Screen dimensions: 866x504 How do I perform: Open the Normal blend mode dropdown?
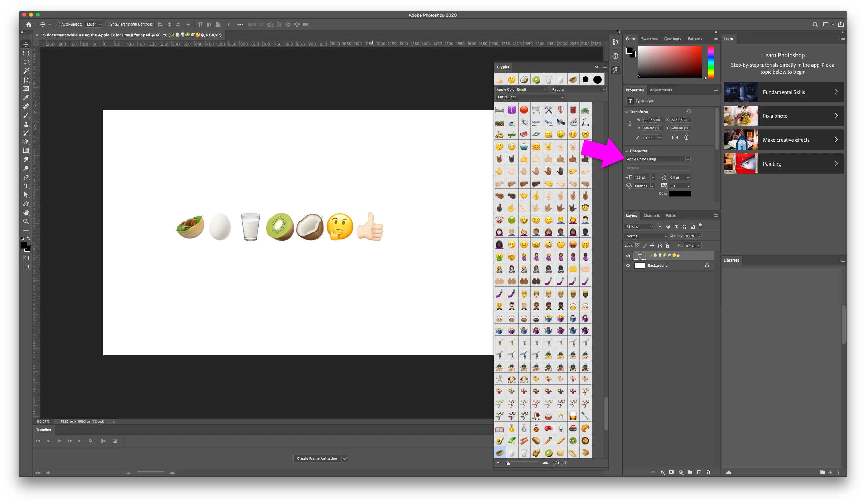coord(646,236)
